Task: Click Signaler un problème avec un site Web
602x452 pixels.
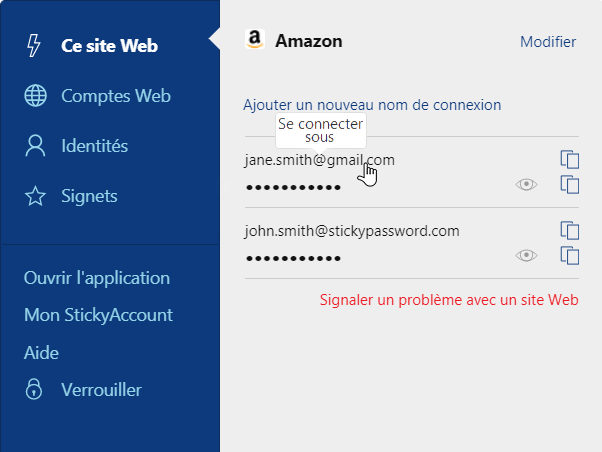Action: point(449,300)
